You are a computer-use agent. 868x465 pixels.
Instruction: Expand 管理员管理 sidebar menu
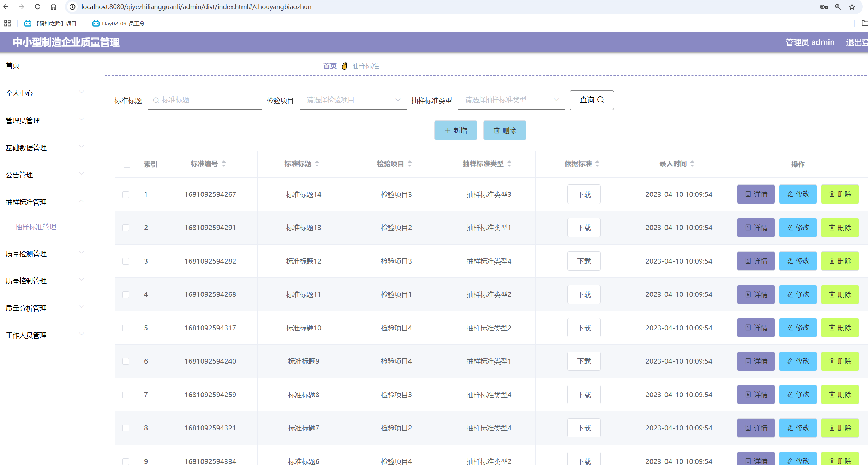click(44, 120)
